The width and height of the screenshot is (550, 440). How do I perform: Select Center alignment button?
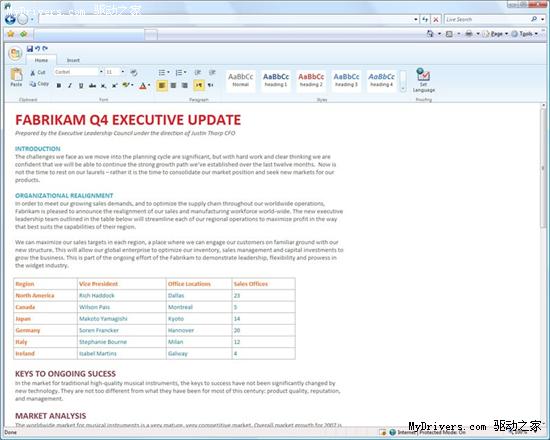pos(173,85)
